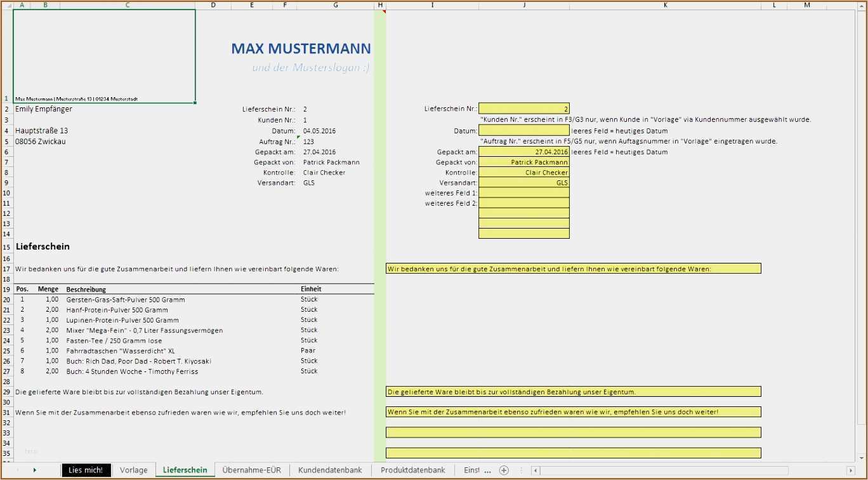
Task: Select column K header
Action: (665, 5)
